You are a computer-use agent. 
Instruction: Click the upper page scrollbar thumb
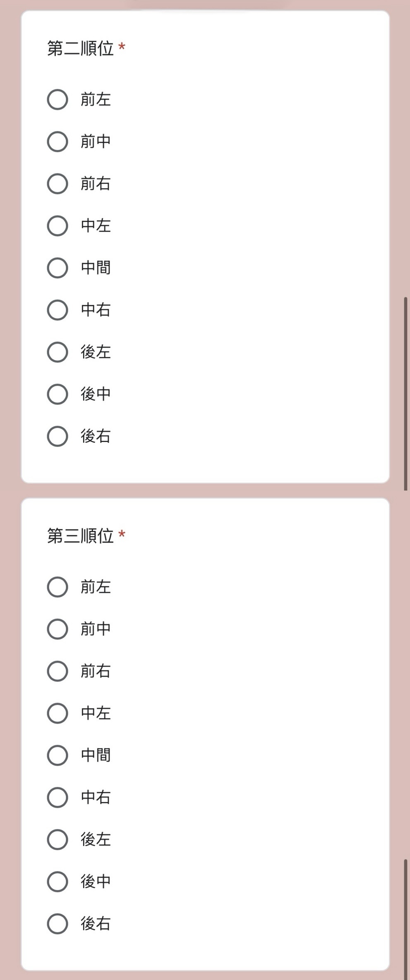tap(405, 394)
